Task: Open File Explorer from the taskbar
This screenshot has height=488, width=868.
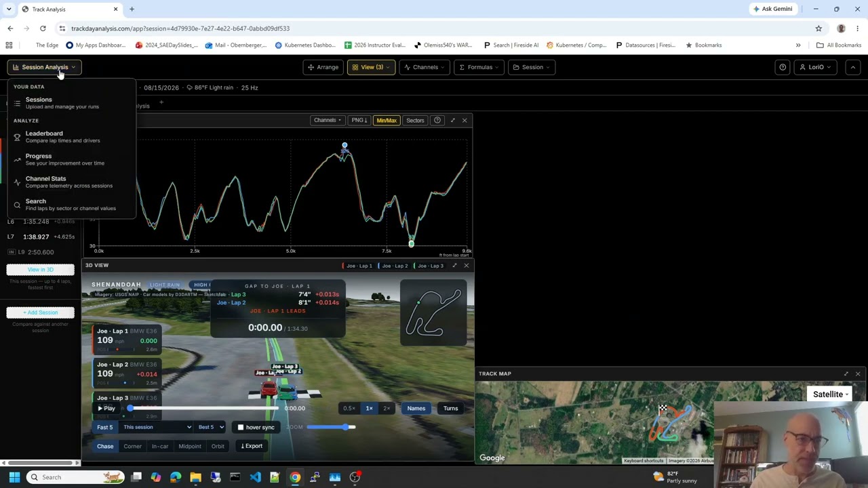Action: pos(195,477)
